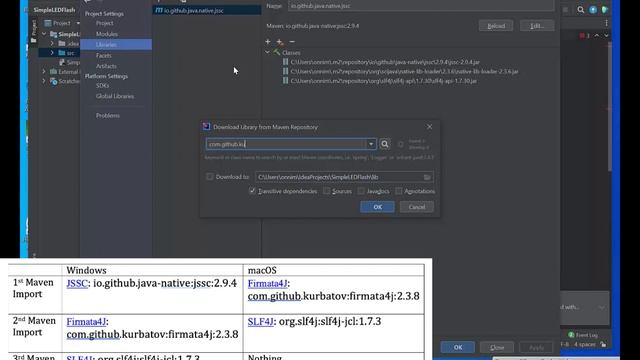Expand External Libraries node arrow
The height and width of the screenshot is (360, 640).
(44, 72)
